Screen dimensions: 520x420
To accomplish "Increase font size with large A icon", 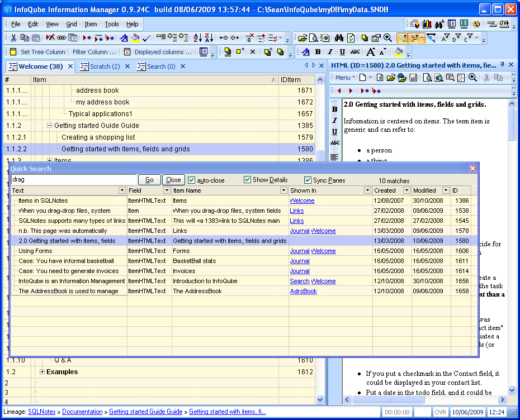I will click(371, 52).
